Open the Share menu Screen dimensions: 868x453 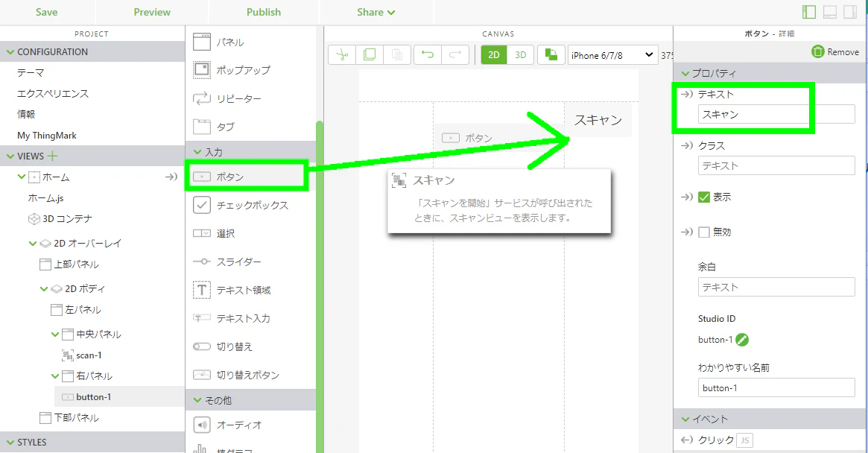click(376, 12)
